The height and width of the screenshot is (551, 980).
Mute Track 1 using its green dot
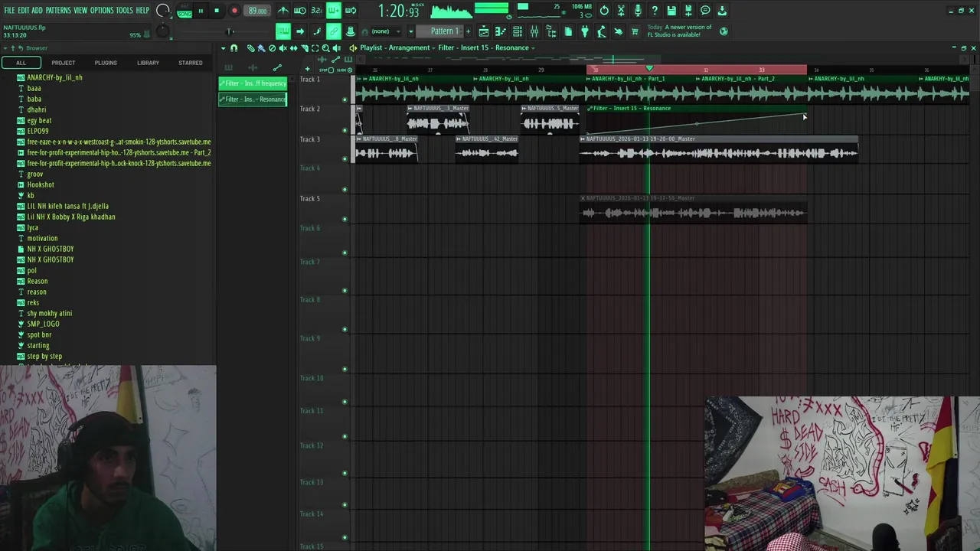coord(345,99)
